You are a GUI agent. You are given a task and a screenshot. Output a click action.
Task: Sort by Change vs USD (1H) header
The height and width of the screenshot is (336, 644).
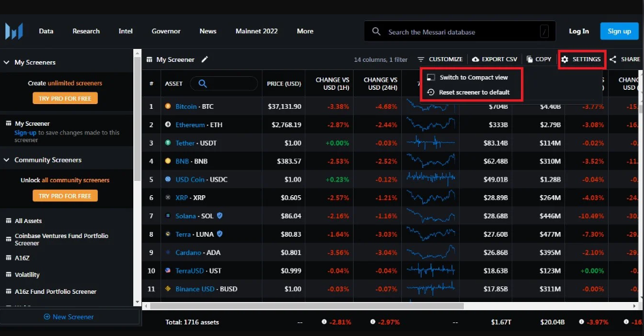(333, 84)
